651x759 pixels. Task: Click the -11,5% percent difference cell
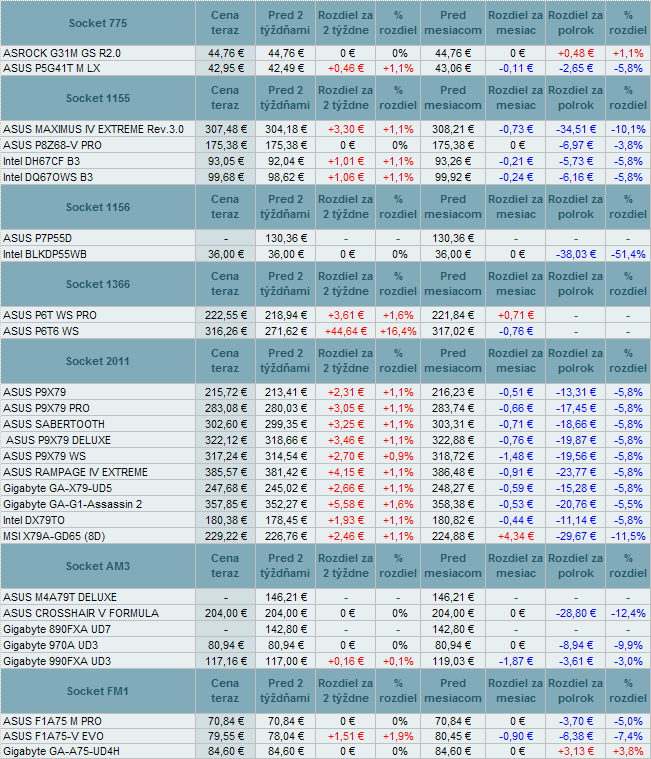coord(628,536)
